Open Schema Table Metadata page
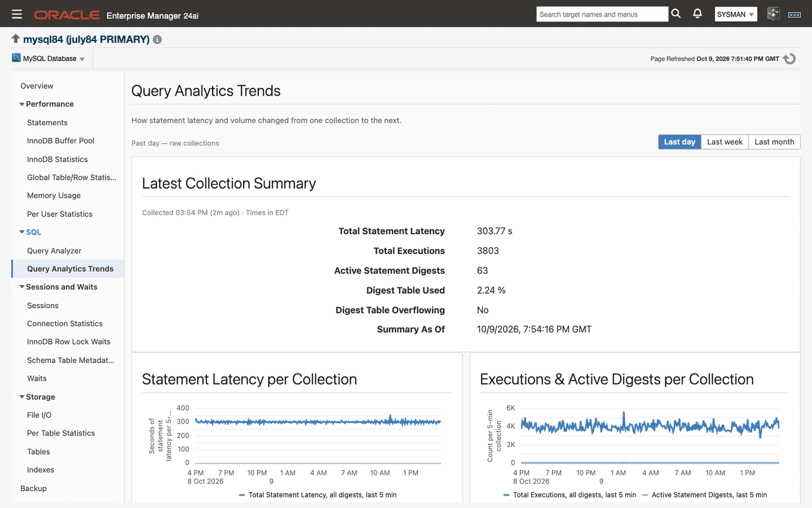The image size is (812, 508). (x=71, y=360)
